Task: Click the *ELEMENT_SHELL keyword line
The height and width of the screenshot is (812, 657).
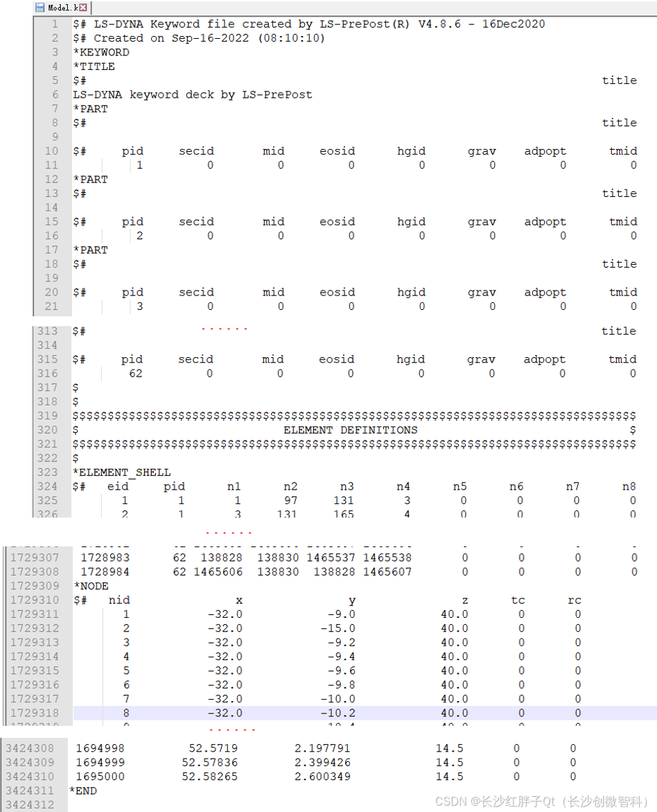Action: click(x=122, y=472)
